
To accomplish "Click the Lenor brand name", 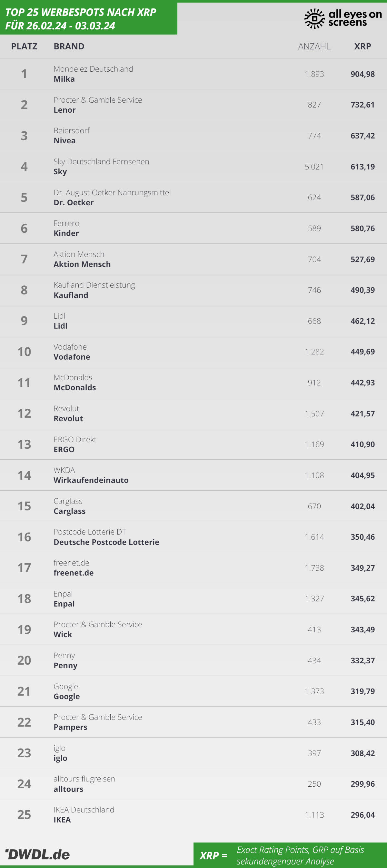I will tap(64, 110).
